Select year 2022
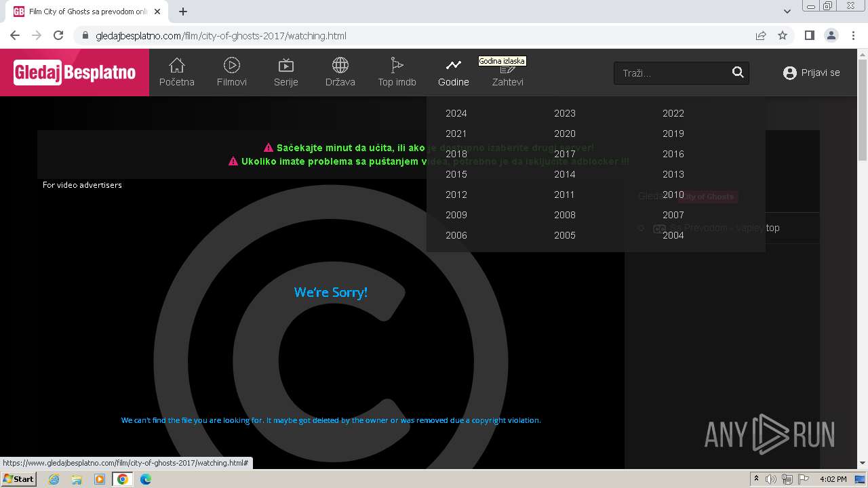Screen dimensions: 868x488 (x=673, y=113)
